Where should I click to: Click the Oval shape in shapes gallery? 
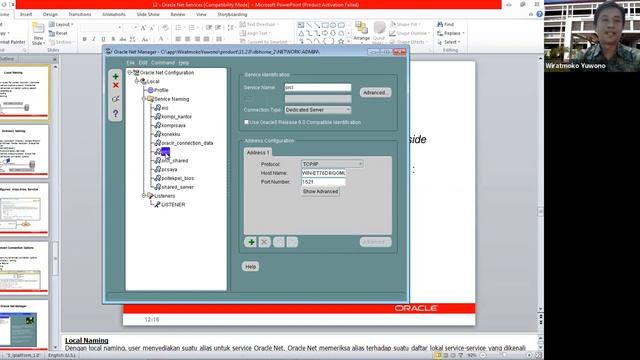[x=333, y=25]
